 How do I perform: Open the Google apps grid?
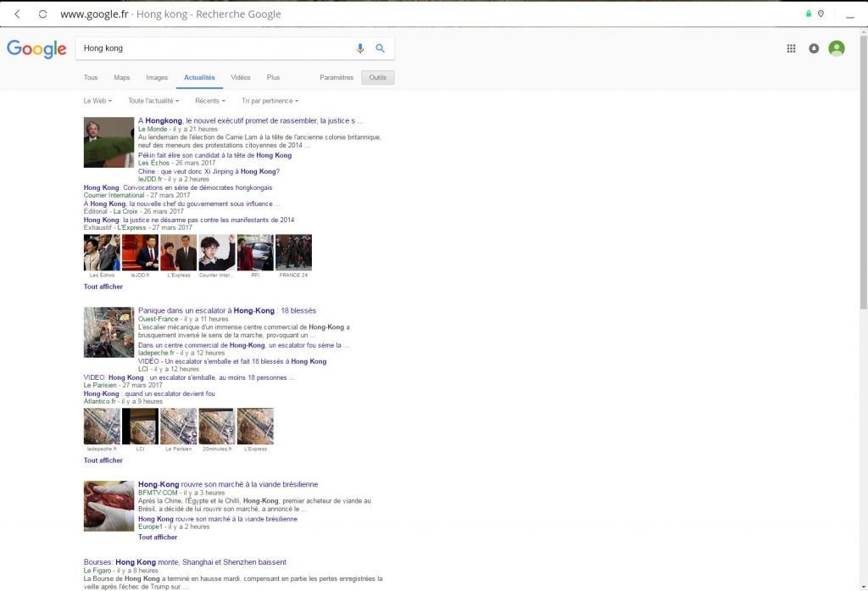point(791,48)
